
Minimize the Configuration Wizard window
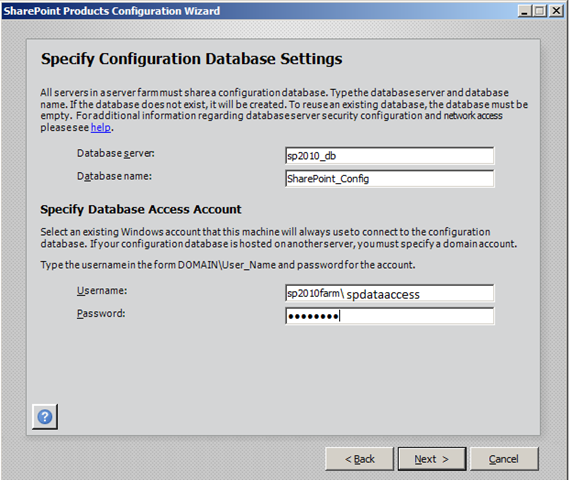(x=525, y=11)
